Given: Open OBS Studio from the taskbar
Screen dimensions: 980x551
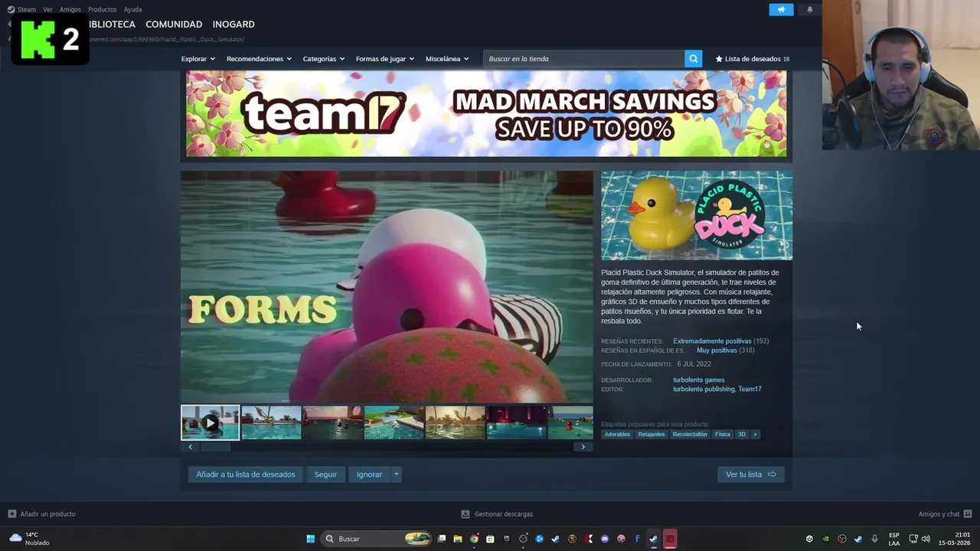Looking at the screenshot, I should (x=523, y=539).
